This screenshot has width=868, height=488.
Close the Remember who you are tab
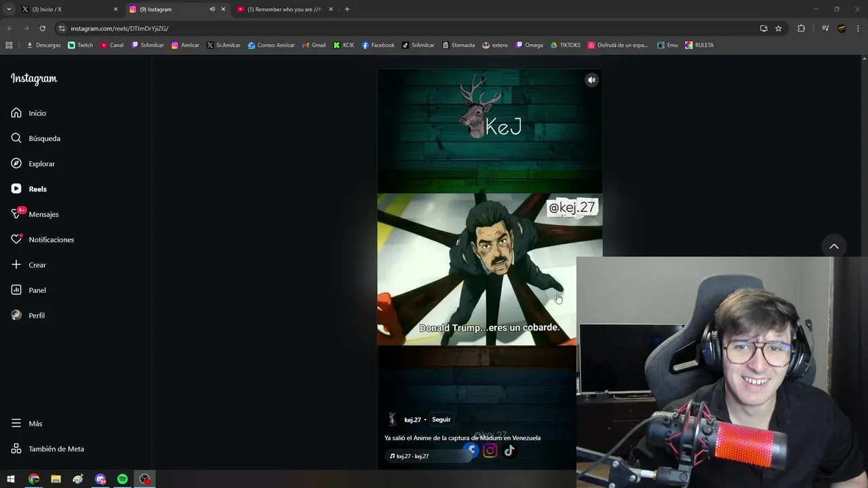pos(331,9)
